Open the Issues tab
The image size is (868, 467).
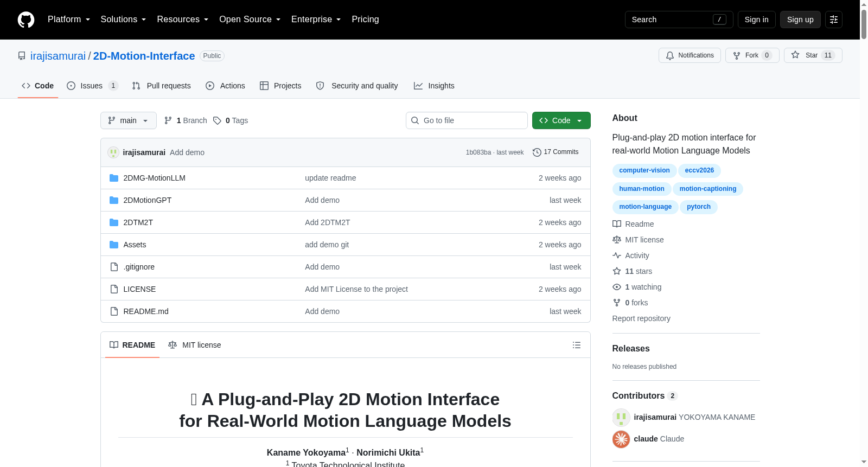pyautogui.click(x=92, y=86)
